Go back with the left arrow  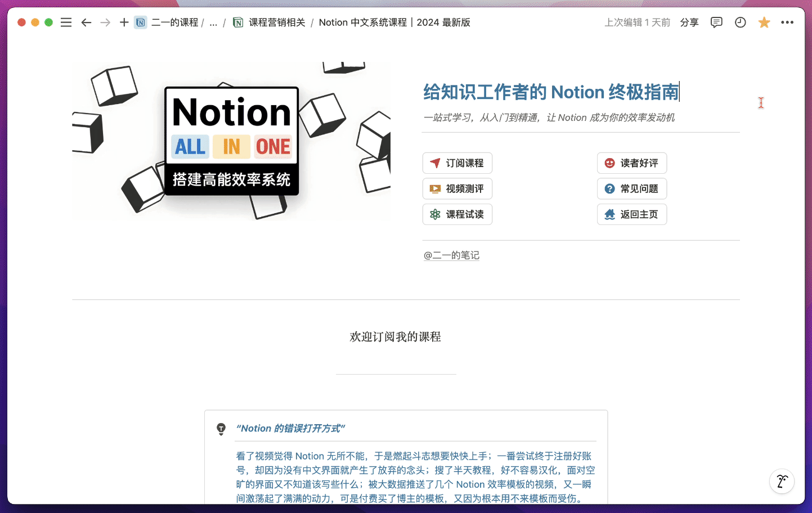[x=86, y=22]
